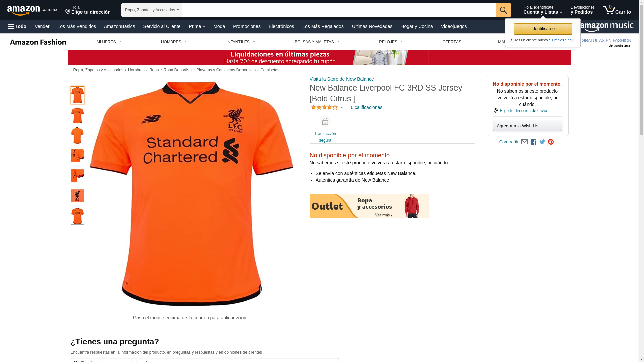Image resolution: width=644 pixels, height=362 pixels.
Task: Open the 6 calificaciones link
Action: tap(367, 107)
